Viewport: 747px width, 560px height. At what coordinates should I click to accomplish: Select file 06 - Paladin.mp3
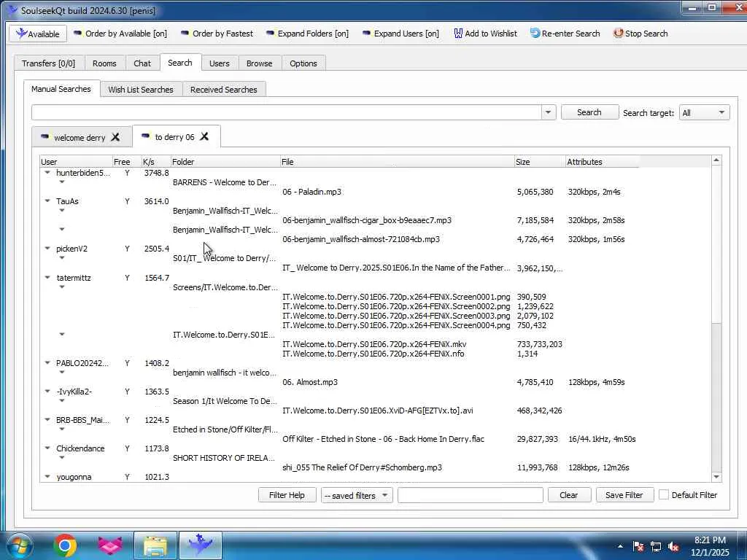click(311, 192)
